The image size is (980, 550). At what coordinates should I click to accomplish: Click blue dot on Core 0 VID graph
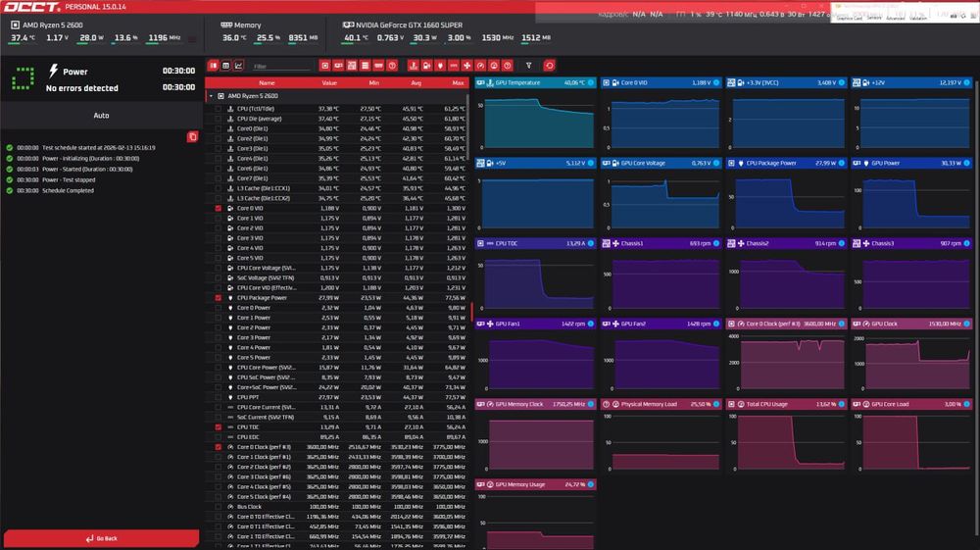716,82
